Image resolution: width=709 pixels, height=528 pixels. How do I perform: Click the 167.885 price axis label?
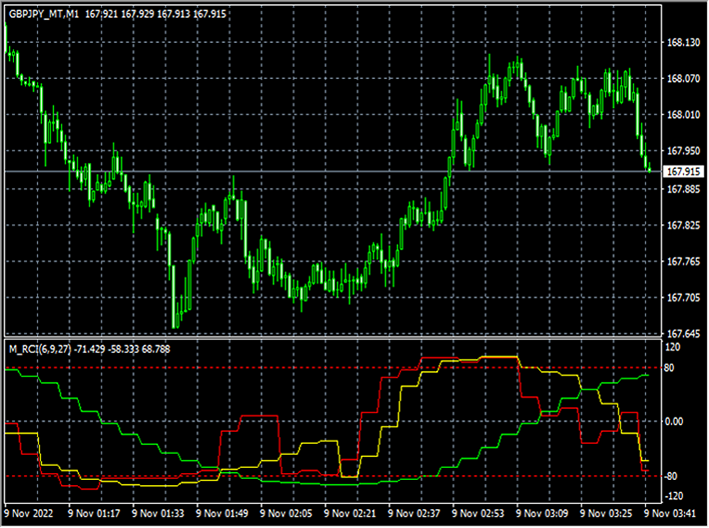click(683, 189)
